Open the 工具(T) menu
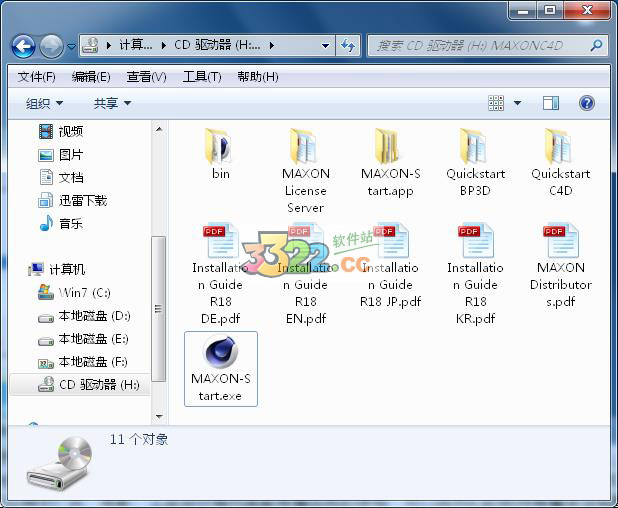 (x=202, y=76)
